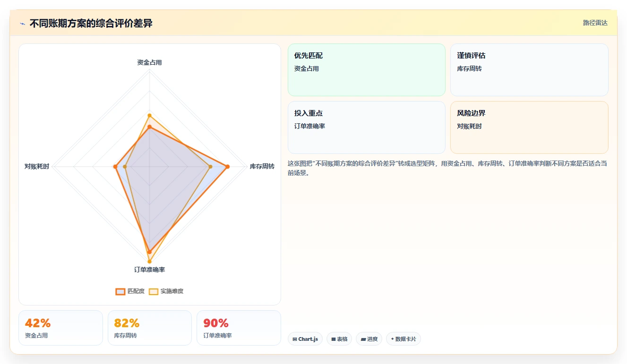
Task: Click 库存周转 text in 谨慎评估 card
Action: point(469,68)
